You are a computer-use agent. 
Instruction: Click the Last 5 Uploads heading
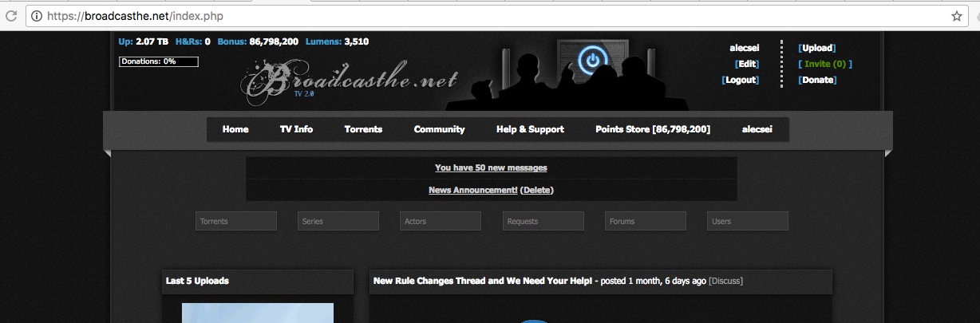197,281
